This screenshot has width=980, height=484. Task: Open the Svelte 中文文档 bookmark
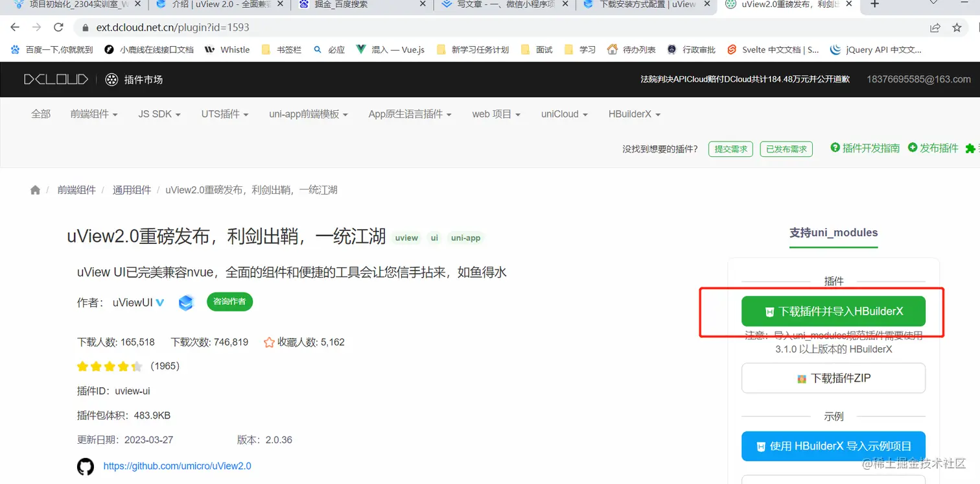point(773,49)
